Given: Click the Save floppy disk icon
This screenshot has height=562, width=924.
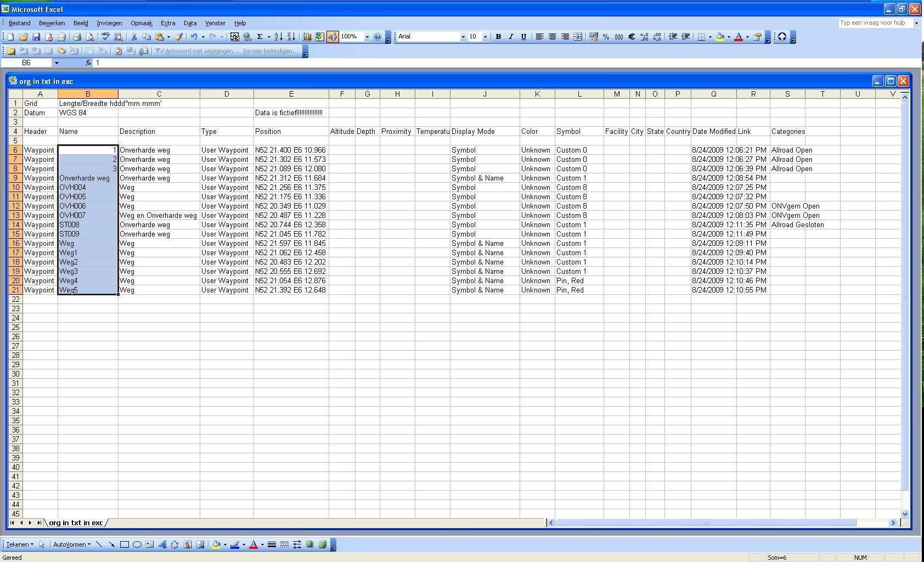Looking at the screenshot, I should (x=36, y=37).
